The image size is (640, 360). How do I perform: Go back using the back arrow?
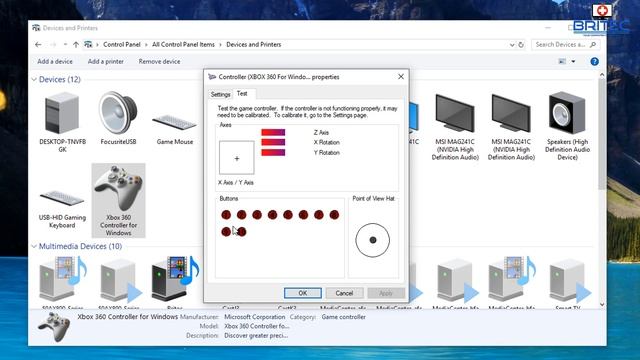(x=38, y=44)
